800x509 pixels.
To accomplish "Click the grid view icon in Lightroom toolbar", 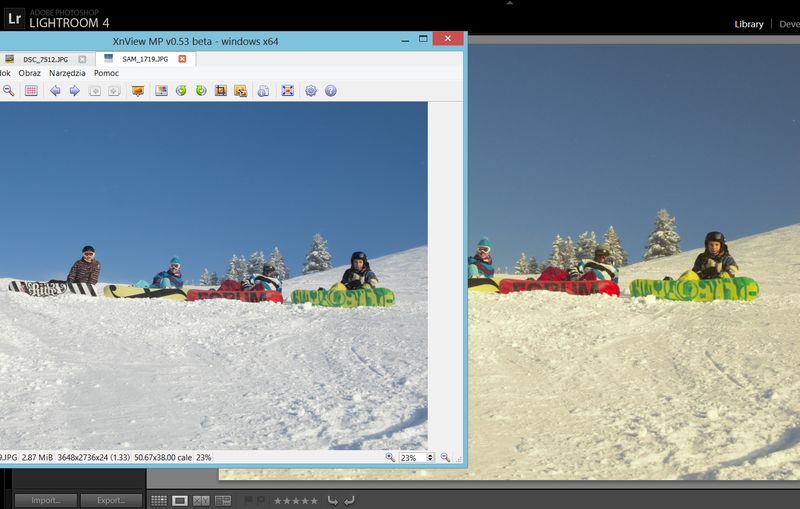I will [159, 500].
